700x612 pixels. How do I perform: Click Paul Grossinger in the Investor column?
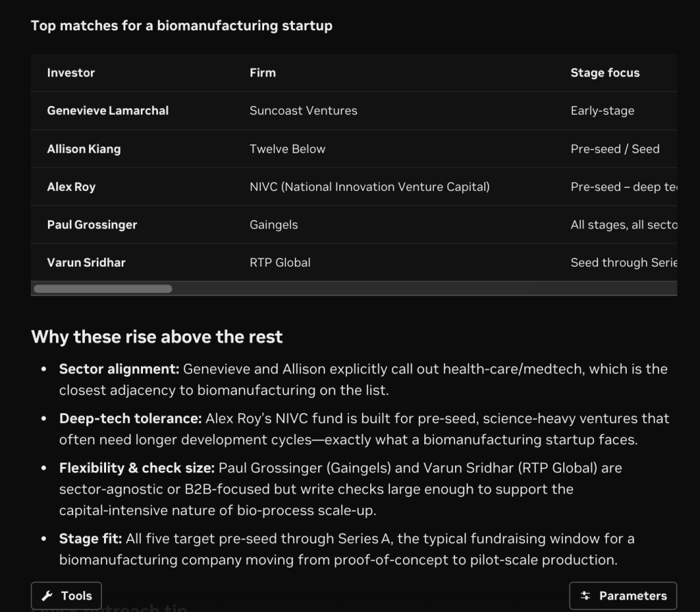(x=92, y=224)
